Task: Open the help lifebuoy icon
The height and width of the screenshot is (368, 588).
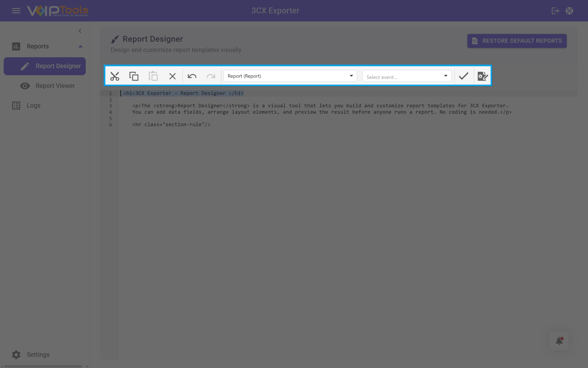Action: coord(569,11)
